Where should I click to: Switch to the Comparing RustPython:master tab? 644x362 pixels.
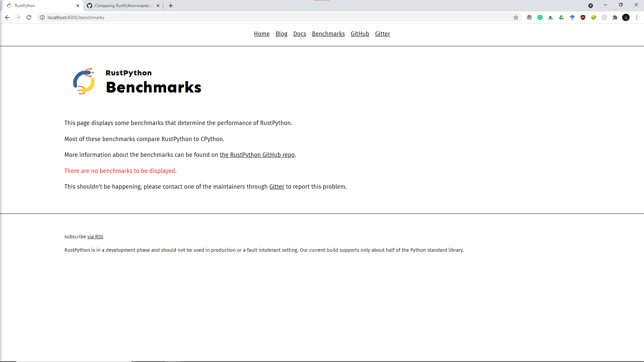123,6
